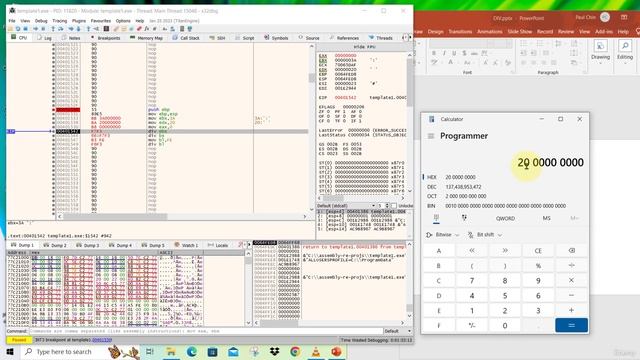Click hex digit A on the keypad
The image size is (640, 360).
click(x=439, y=251)
